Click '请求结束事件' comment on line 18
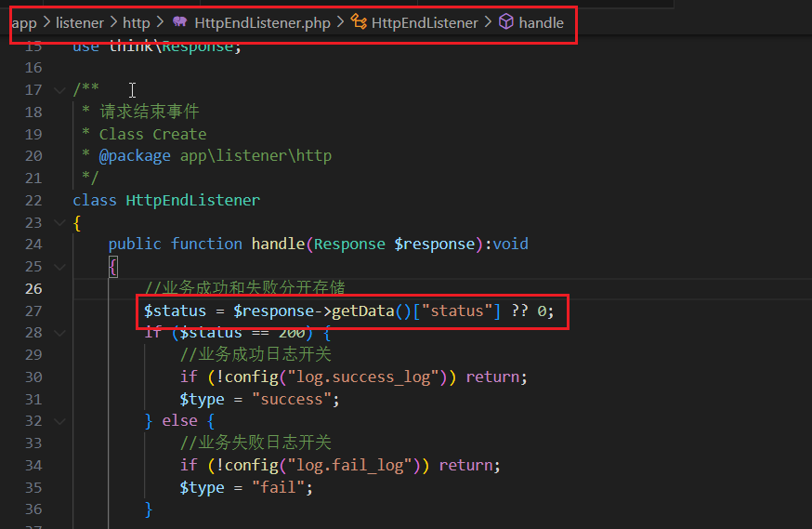 pos(150,112)
